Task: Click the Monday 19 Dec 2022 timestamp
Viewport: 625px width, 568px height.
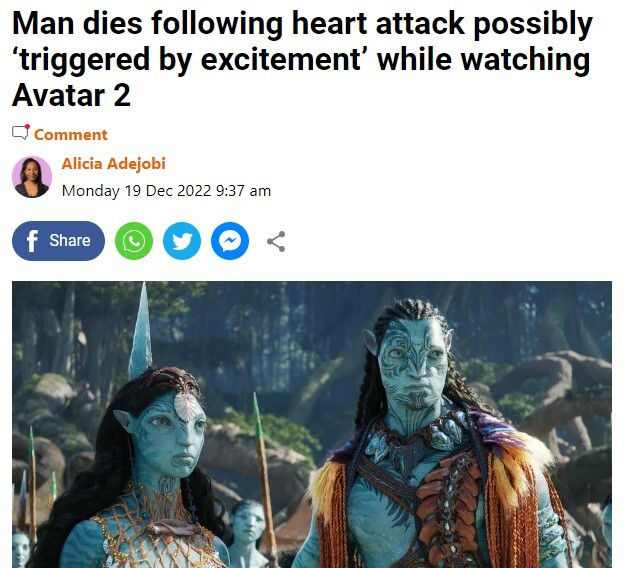Action: 166,191
